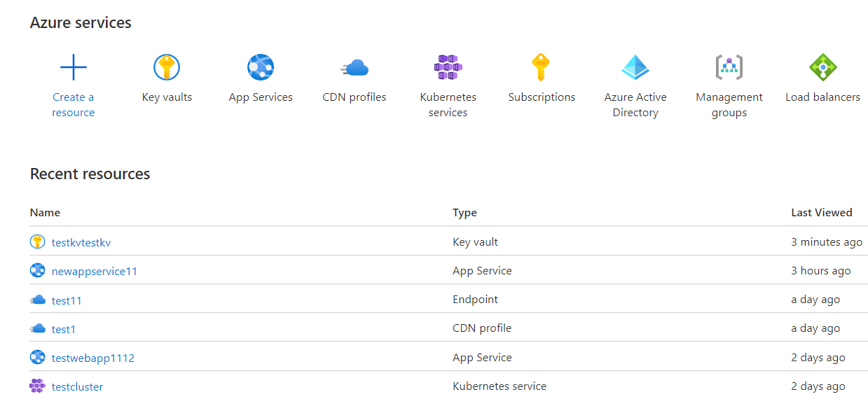Click the Type column header
868x399 pixels.
pos(464,212)
